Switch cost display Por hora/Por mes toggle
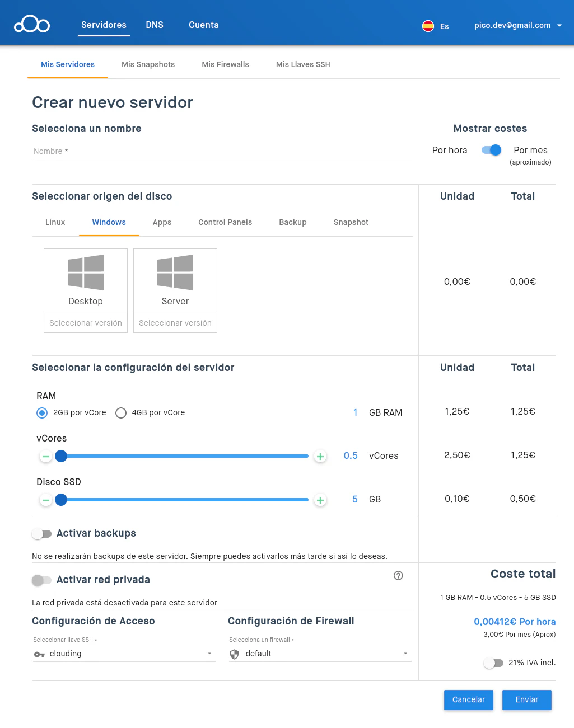Viewport: 574px width, 728px height. tap(491, 150)
